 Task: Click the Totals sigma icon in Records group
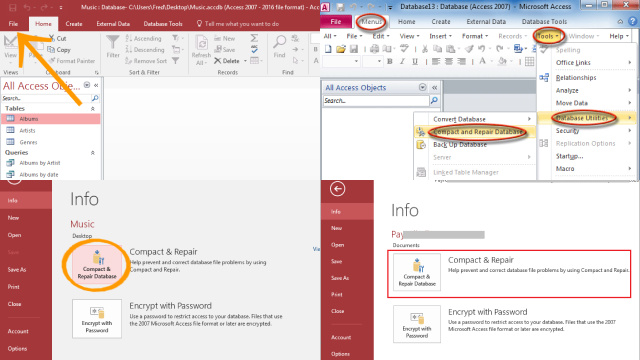point(254,38)
